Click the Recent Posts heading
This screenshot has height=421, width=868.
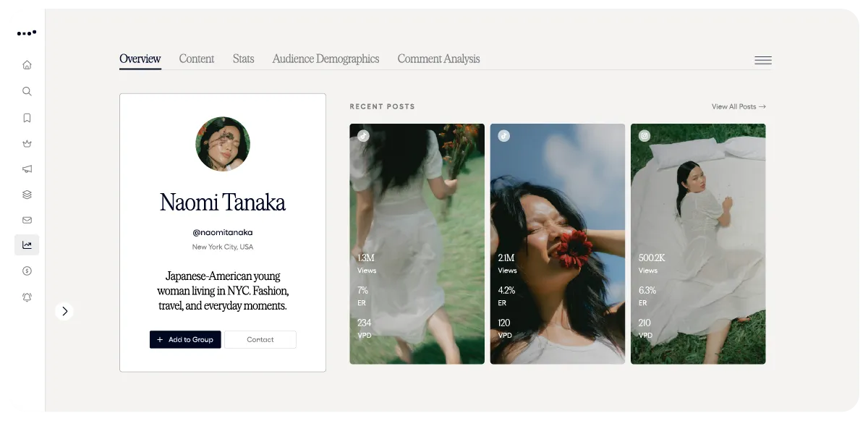382,106
